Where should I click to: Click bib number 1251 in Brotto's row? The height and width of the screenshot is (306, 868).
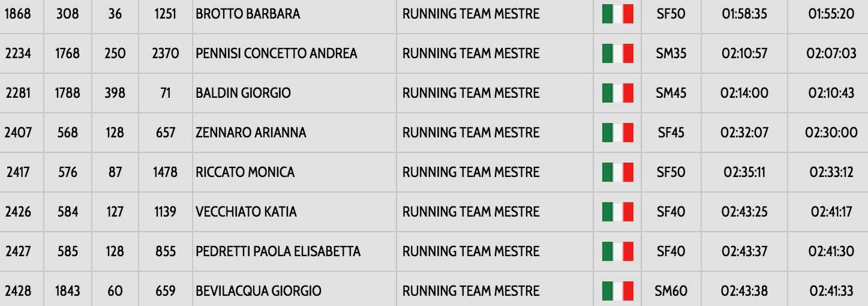coord(164,14)
